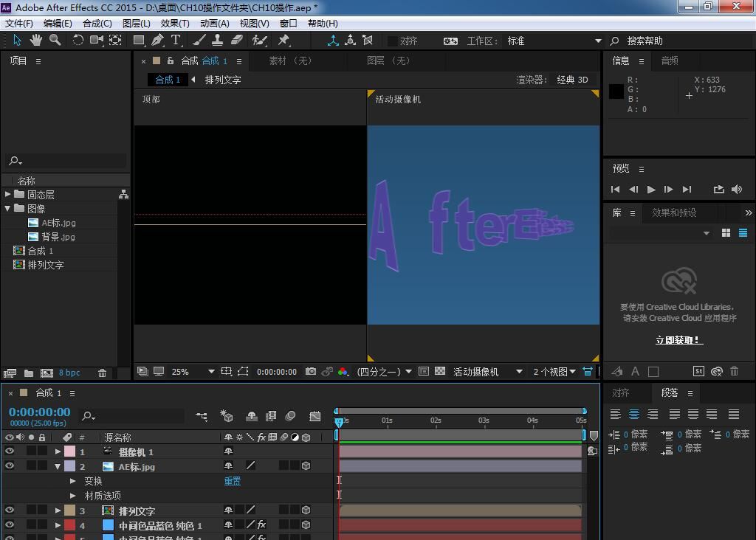Open the 文件(F) menu
Viewport: 756px width, 540px height.
tap(19, 23)
